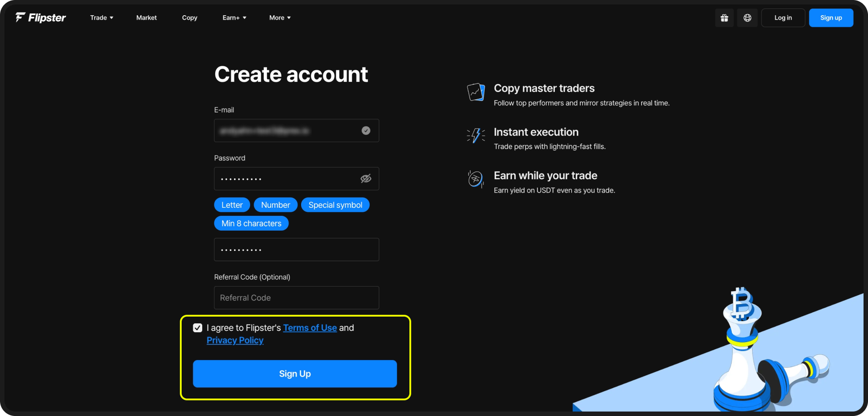Expand the More dropdown menu
This screenshot has height=416, width=868.
(280, 18)
